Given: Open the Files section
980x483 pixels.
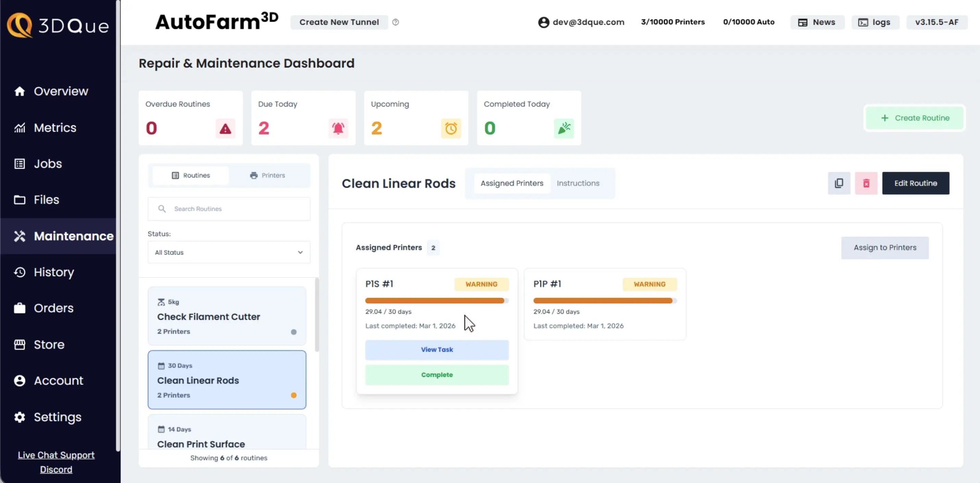Looking at the screenshot, I should pyautogui.click(x=46, y=200).
